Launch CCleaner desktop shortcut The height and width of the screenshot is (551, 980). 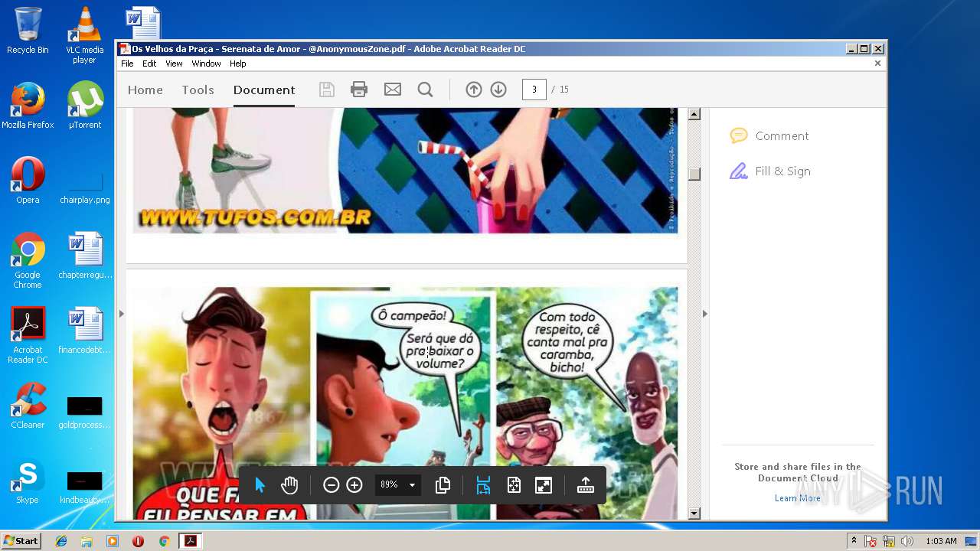point(28,406)
